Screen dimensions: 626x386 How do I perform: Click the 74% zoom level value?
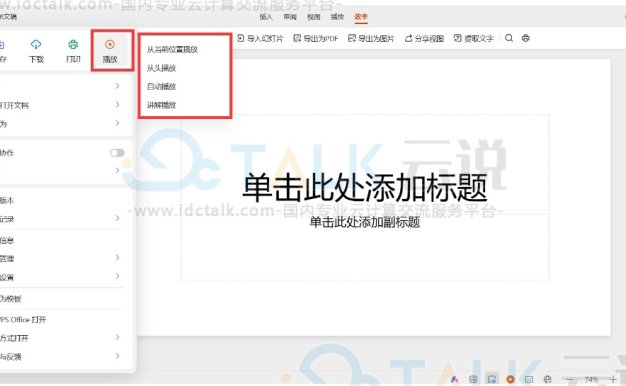coord(591,379)
